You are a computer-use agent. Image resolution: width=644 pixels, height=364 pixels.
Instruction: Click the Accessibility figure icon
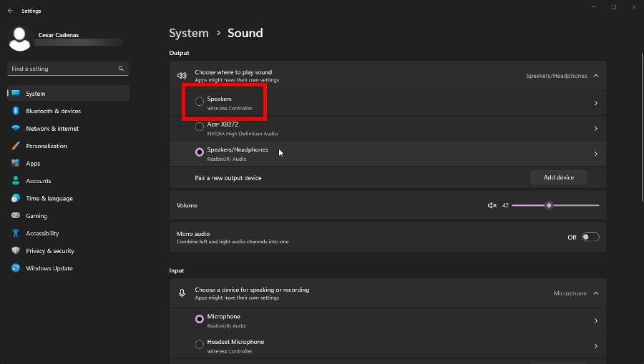click(16, 233)
